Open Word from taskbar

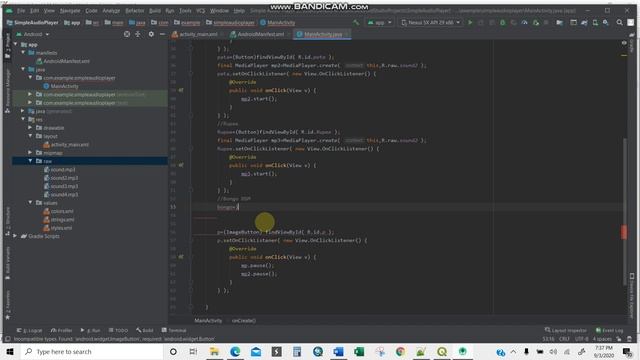pos(338,351)
